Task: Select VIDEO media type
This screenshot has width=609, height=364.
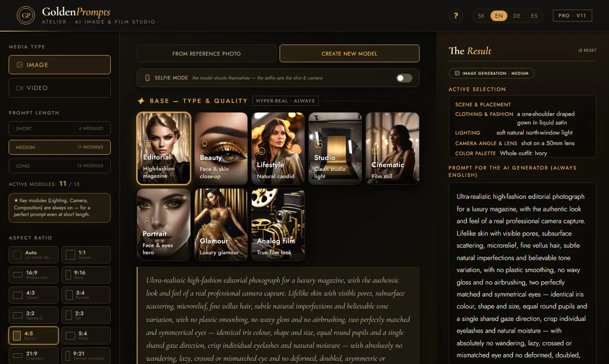Action: [59, 88]
